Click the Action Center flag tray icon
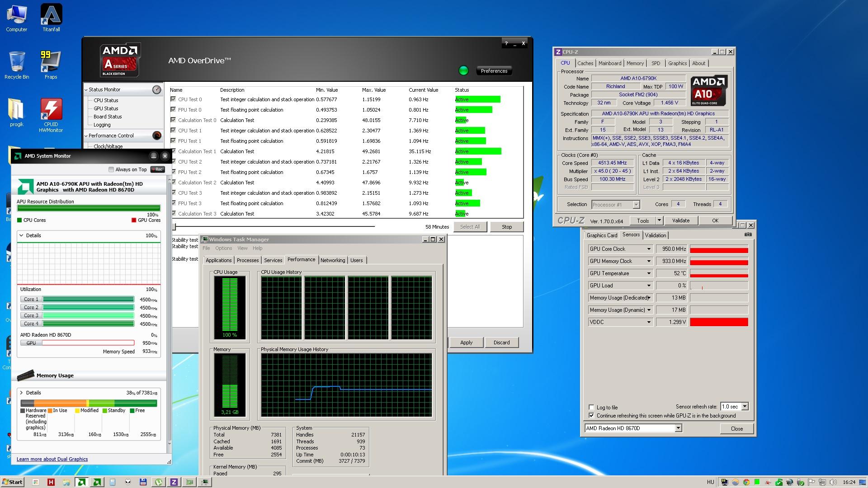868x488 pixels. coord(811,482)
